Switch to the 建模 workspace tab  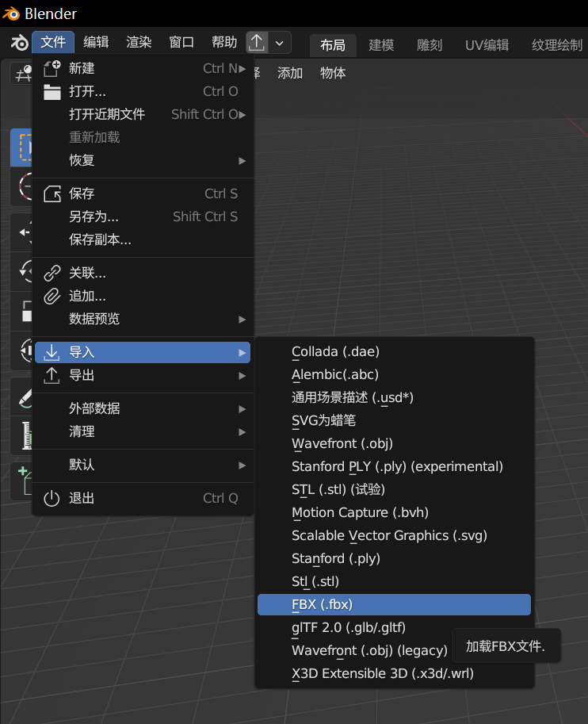click(x=381, y=45)
